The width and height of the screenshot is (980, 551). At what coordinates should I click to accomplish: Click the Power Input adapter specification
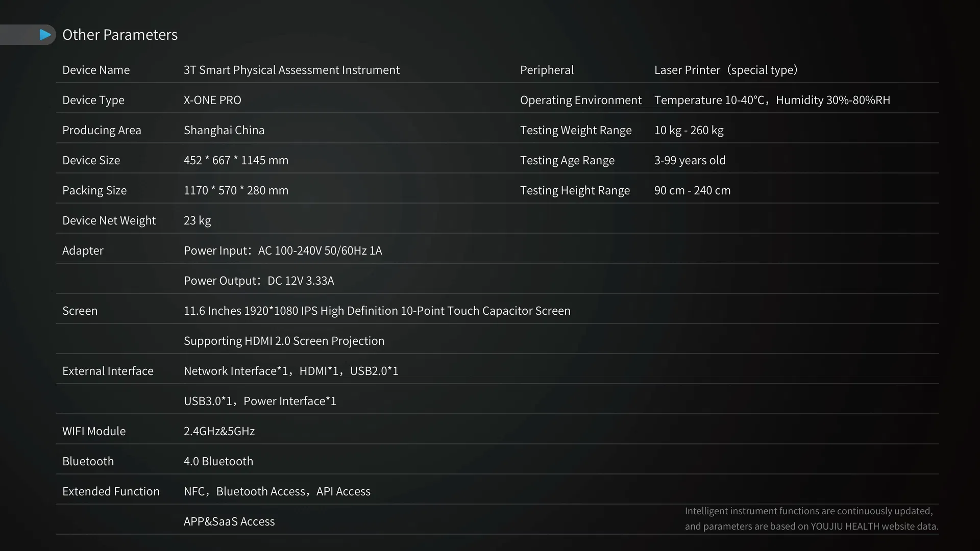point(283,251)
